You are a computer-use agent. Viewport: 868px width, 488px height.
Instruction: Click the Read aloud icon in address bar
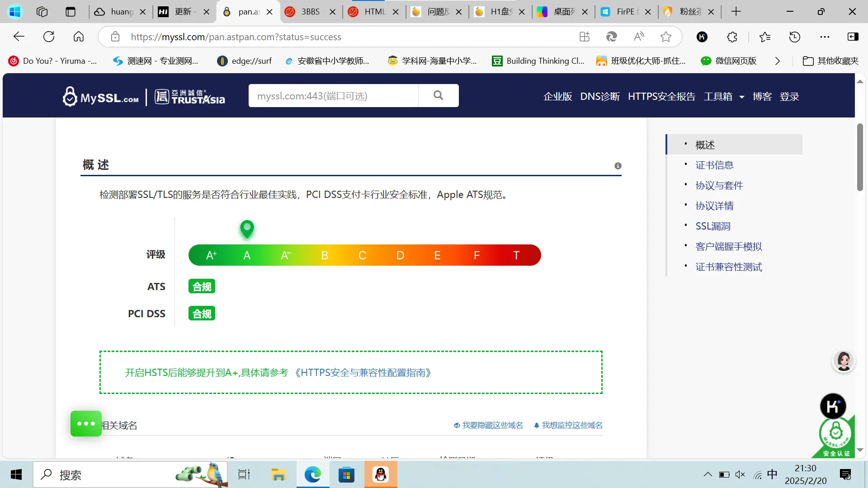tap(639, 37)
